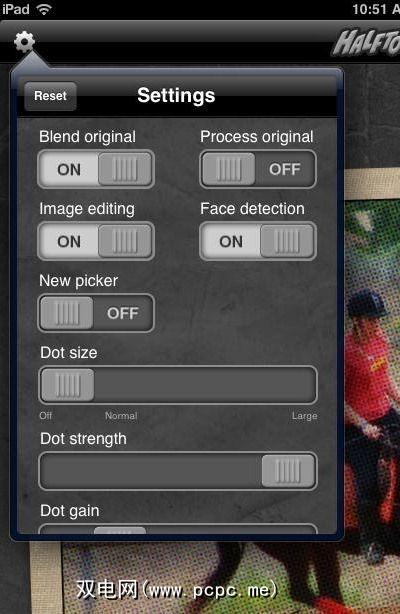Disable the Image editing switch

tap(96, 241)
